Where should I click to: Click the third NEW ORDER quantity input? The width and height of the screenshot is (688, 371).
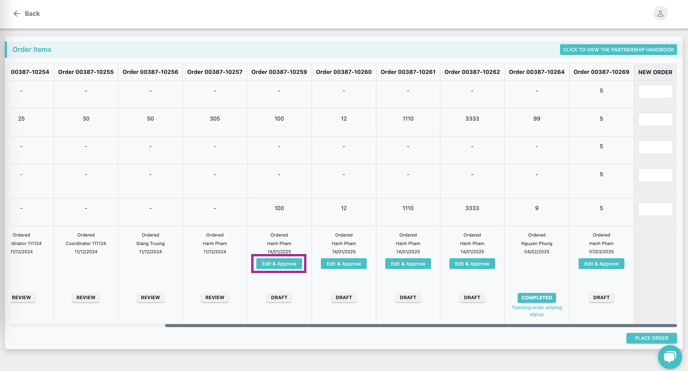(x=655, y=147)
